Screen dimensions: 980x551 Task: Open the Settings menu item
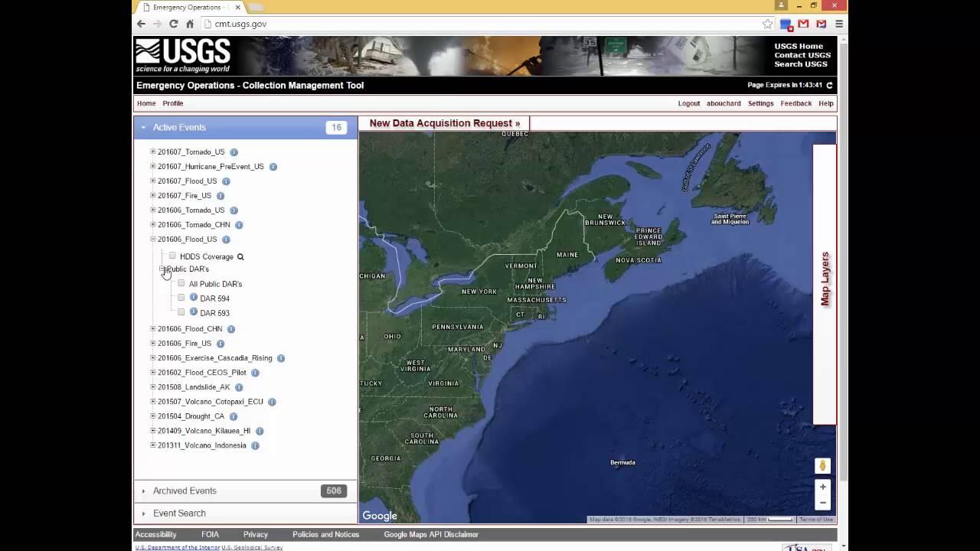coord(760,103)
